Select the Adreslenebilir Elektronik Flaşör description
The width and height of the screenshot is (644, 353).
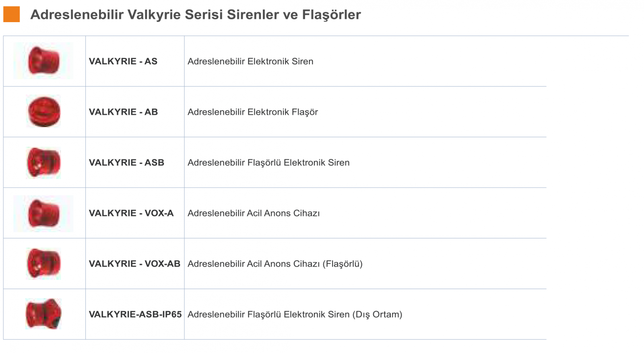(x=253, y=112)
